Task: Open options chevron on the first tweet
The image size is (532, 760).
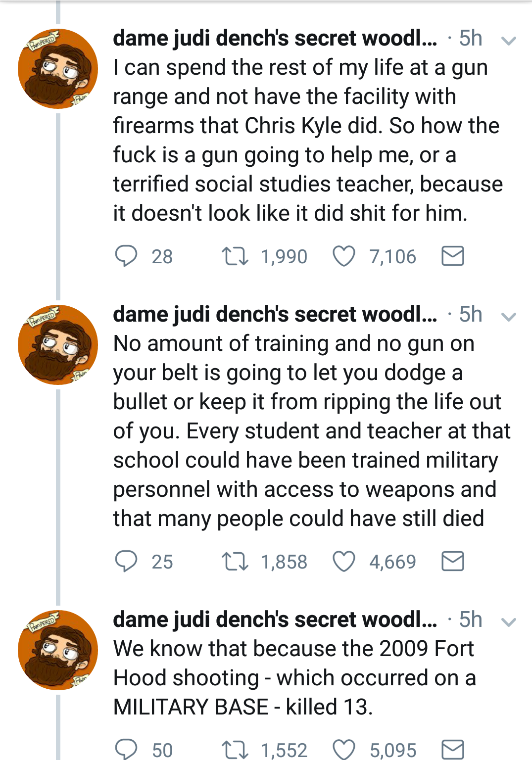Action: 508,41
